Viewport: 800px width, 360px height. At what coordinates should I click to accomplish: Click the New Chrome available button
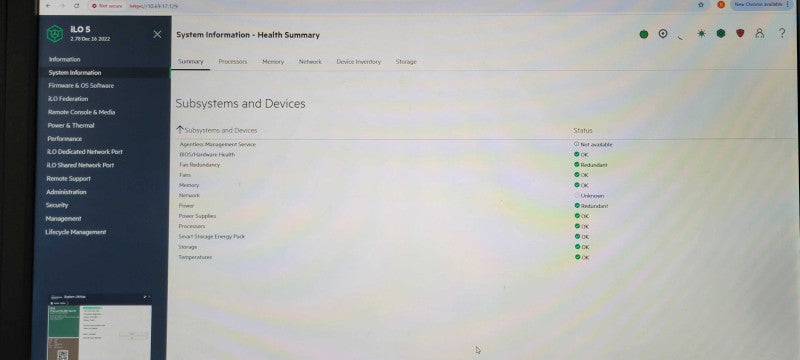click(x=761, y=4)
